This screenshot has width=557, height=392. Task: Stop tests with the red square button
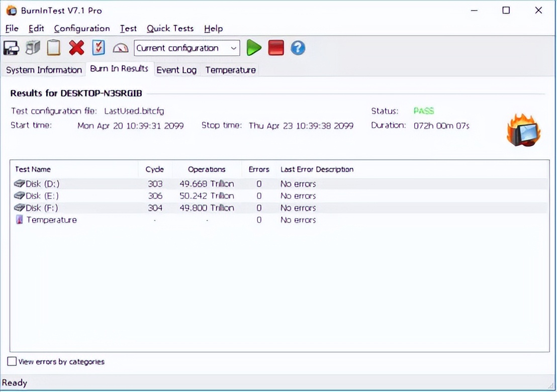pyautogui.click(x=276, y=48)
